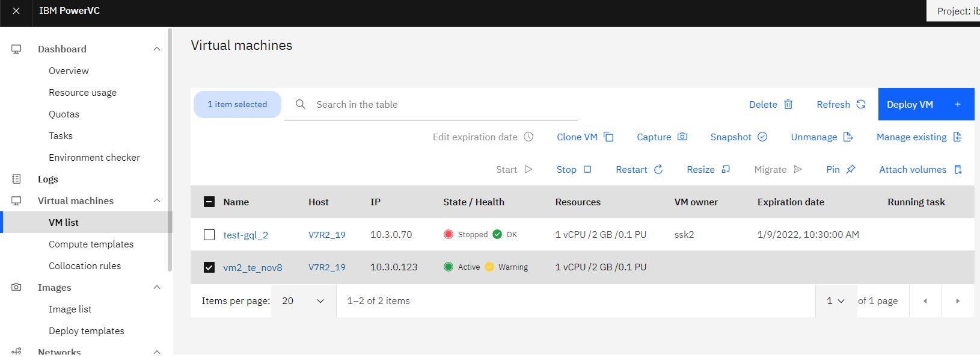The height and width of the screenshot is (357, 980).
Task: Open Compute templates in sidebar
Action: coord(91,244)
